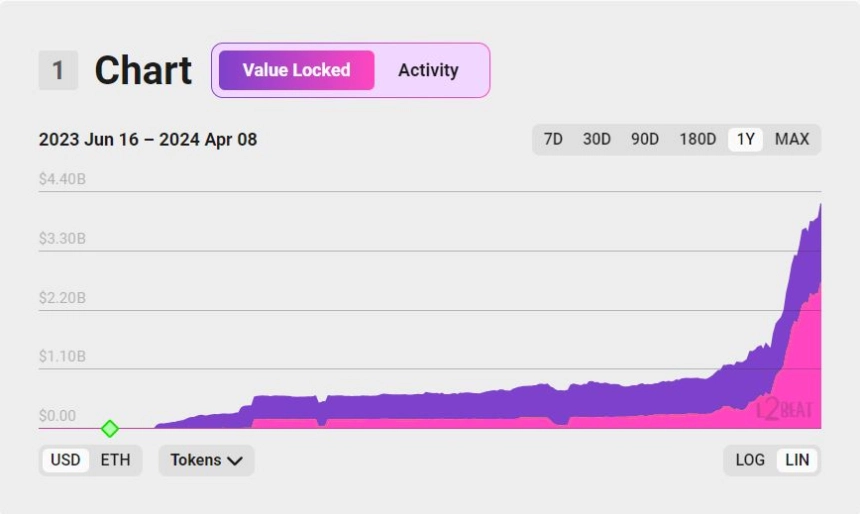The width and height of the screenshot is (860, 514).
Task: Click the L2BEAT watermark logo
Action: point(783,409)
